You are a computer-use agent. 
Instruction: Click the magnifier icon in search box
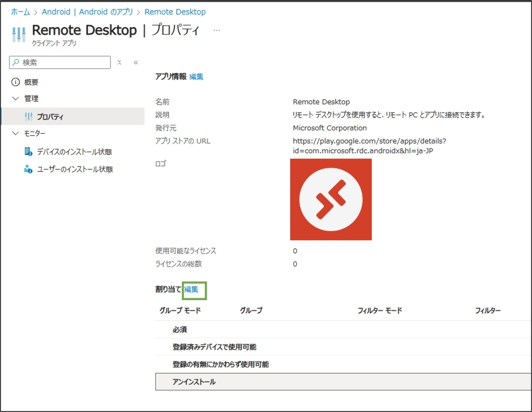click(16, 63)
